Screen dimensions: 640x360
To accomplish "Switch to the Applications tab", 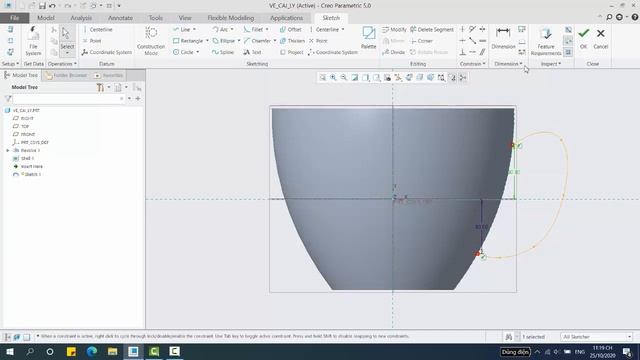I will [287, 18].
